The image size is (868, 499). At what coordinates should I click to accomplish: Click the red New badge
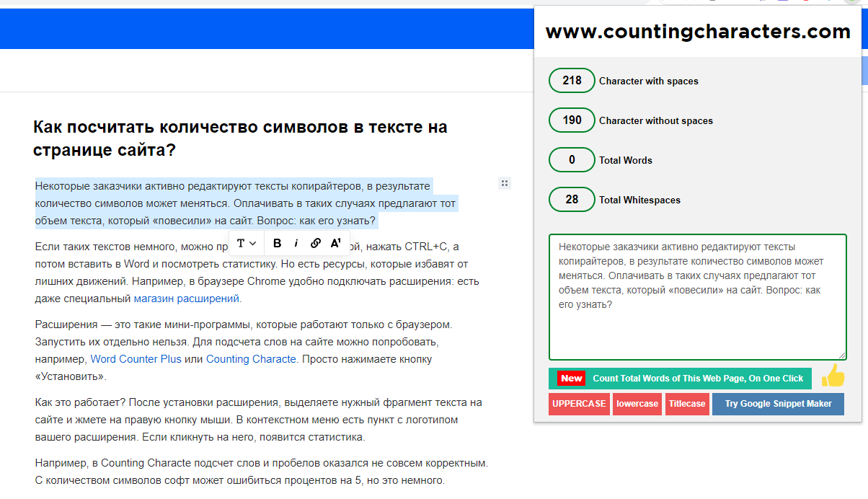point(571,379)
